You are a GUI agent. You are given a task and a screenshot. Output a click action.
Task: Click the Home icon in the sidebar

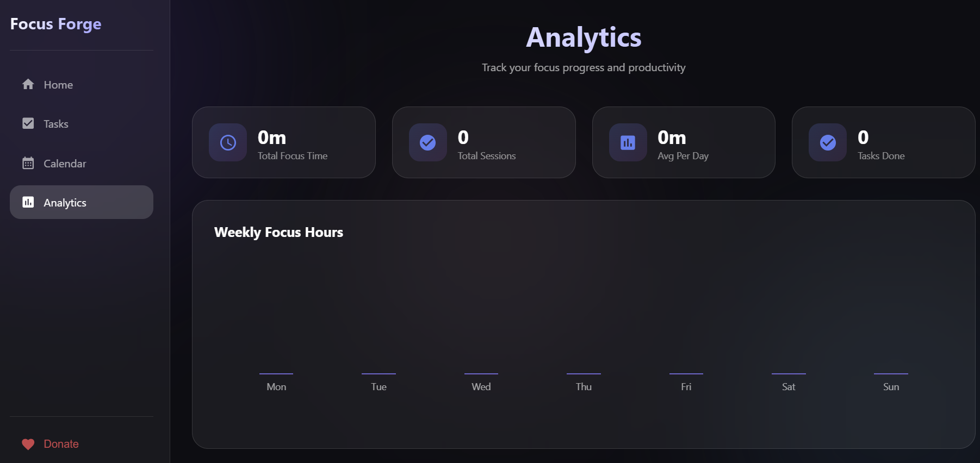pos(28,84)
